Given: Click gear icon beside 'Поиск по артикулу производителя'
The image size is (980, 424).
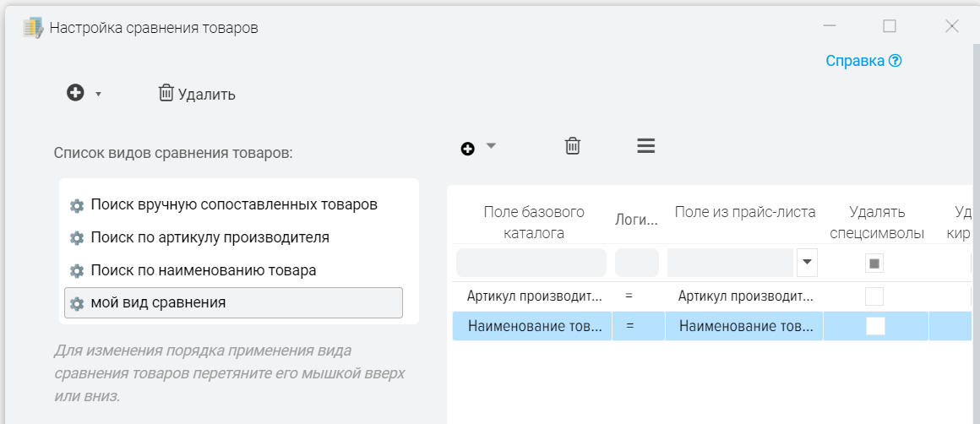Looking at the screenshot, I should click(x=77, y=238).
